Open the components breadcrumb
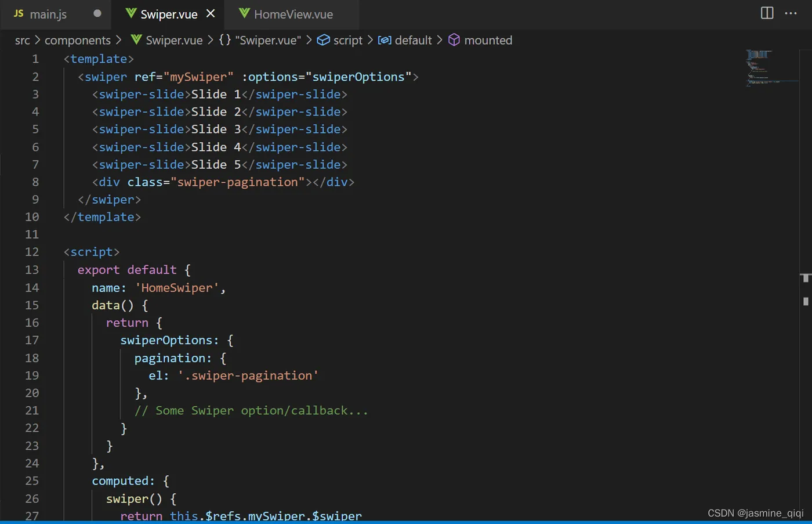 [78, 40]
